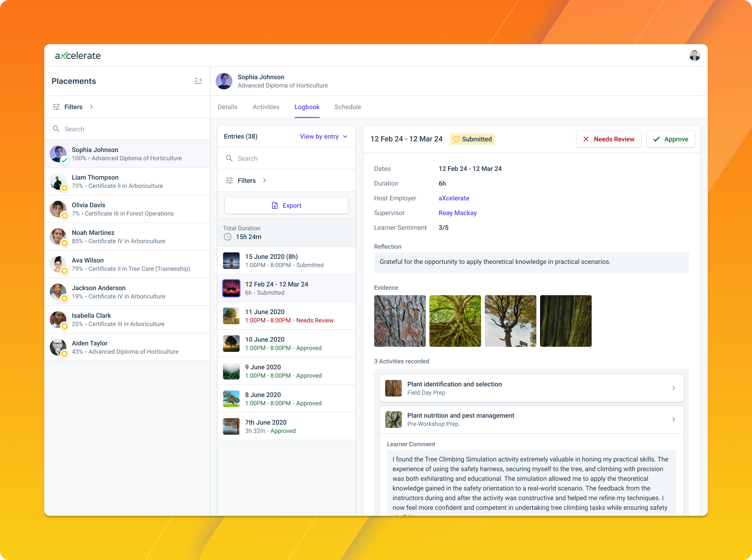The image size is (752, 560).
Task: Click the Placements filters sliders icon
Action: click(x=56, y=107)
